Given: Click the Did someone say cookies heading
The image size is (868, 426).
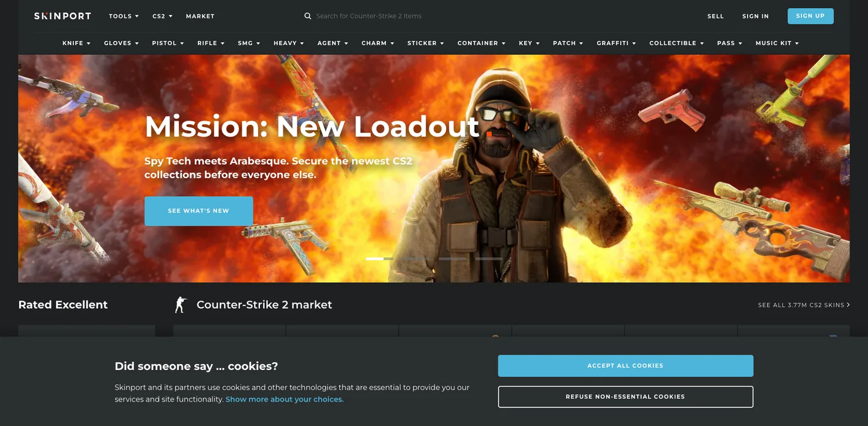Looking at the screenshot, I should (x=196, y=366).
